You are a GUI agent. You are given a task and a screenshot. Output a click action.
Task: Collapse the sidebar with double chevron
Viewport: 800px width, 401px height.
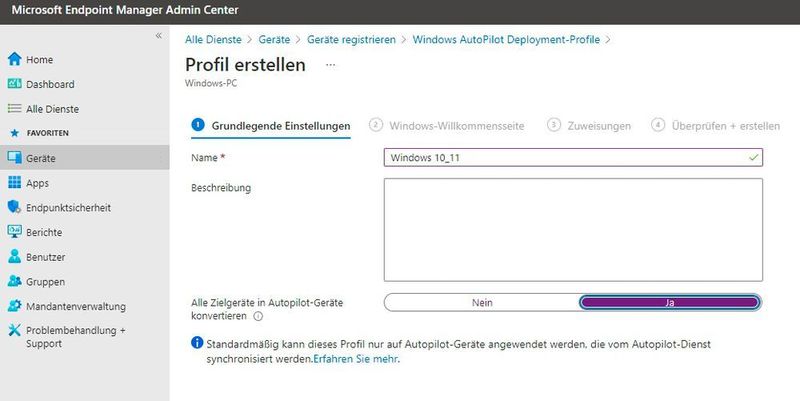coord(159,35)
